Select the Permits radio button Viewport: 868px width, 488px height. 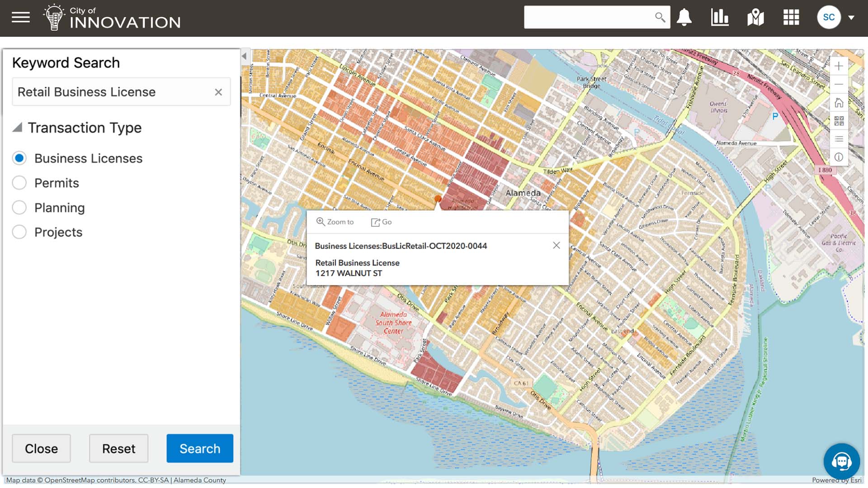click(x=19, y=183)
